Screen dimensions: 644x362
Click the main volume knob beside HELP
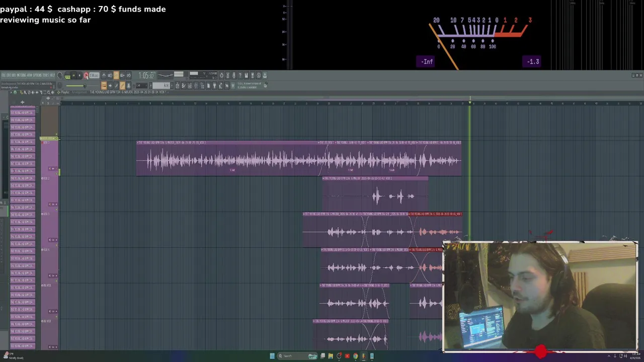60,75
